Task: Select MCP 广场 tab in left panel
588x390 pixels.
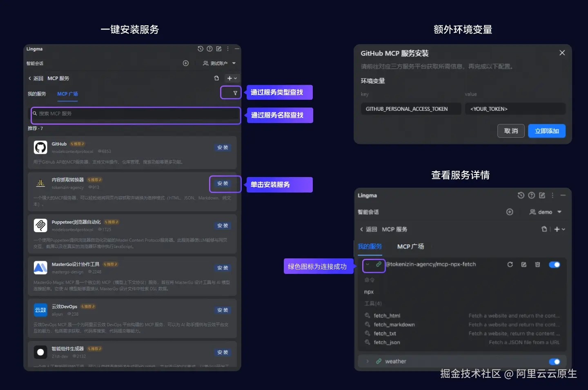Action: coord(67,94)
